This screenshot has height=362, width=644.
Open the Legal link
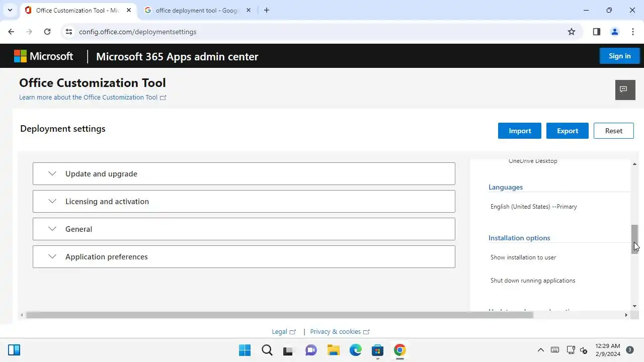pos(284,331)
